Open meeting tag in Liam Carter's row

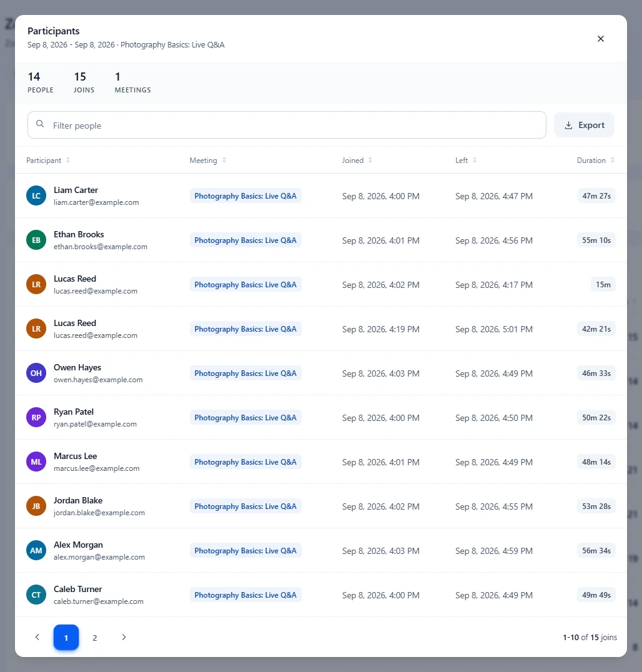tap(245, 196)
